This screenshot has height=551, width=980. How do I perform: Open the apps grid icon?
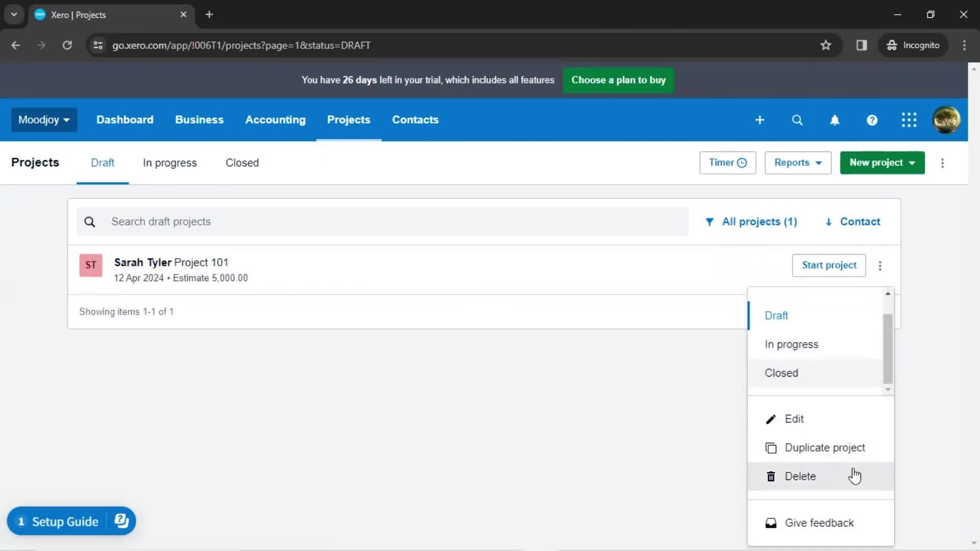coord(909,120)
